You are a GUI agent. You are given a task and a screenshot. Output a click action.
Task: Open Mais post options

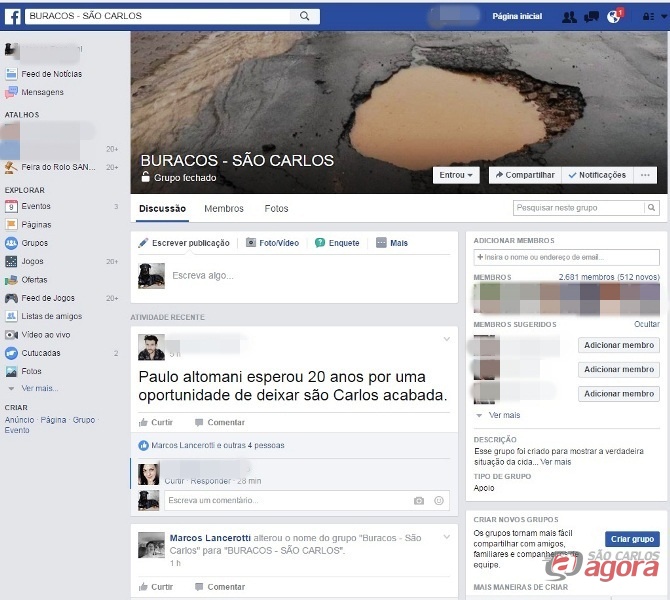coord(392,243)
